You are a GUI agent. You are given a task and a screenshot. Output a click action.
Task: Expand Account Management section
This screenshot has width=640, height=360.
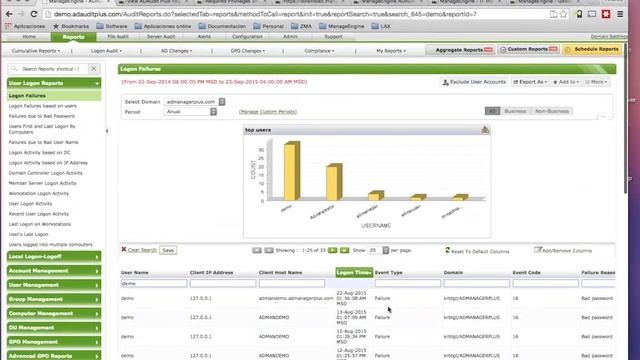[x=54, y=271]
